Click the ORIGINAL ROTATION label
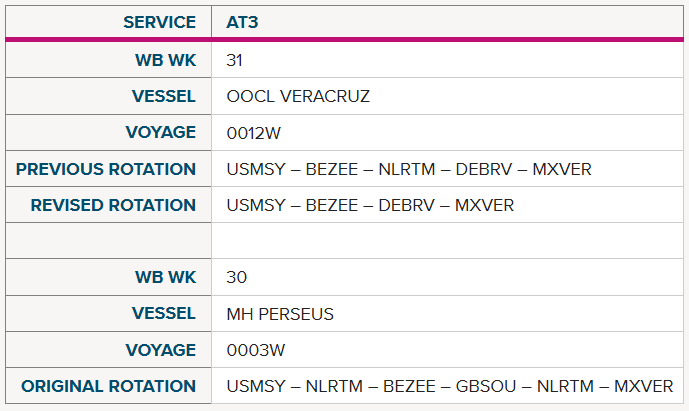This screenshot has height=411, width=689. [109, 386]
